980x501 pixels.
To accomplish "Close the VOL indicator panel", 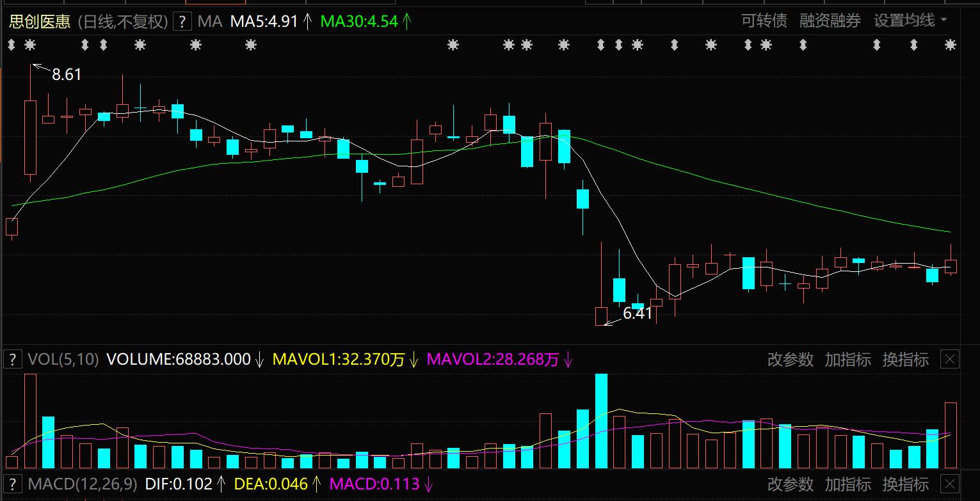I will pos(950,360).
